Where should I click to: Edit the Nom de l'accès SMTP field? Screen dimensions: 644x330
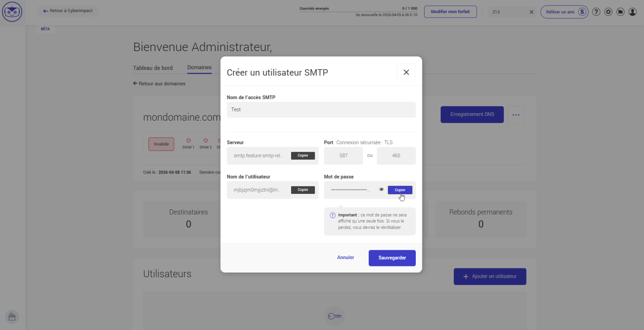[321, 109]
